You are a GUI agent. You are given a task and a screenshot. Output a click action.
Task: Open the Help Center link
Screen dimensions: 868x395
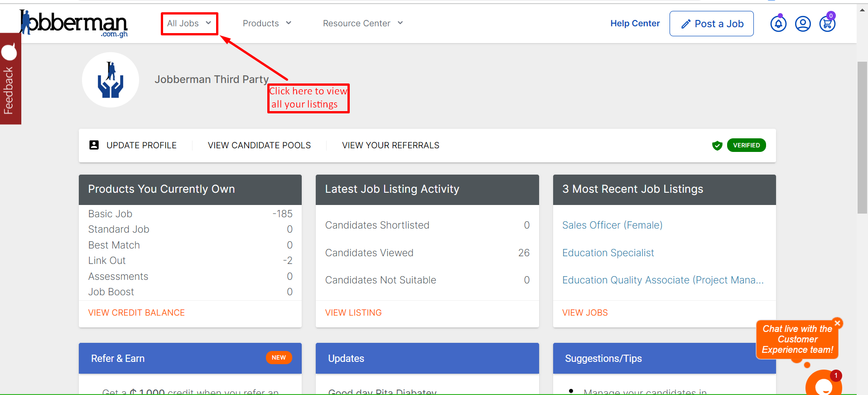pos(635,24)
